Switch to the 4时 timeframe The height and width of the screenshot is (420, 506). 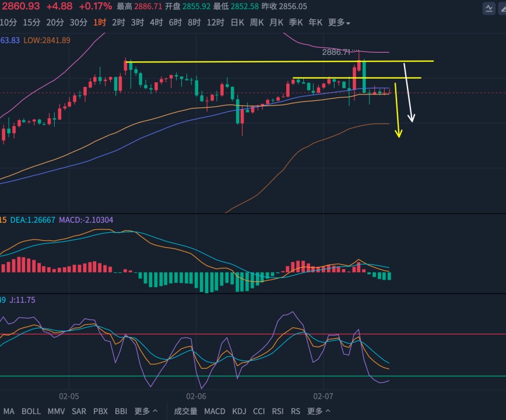click(x=156, y=23)
